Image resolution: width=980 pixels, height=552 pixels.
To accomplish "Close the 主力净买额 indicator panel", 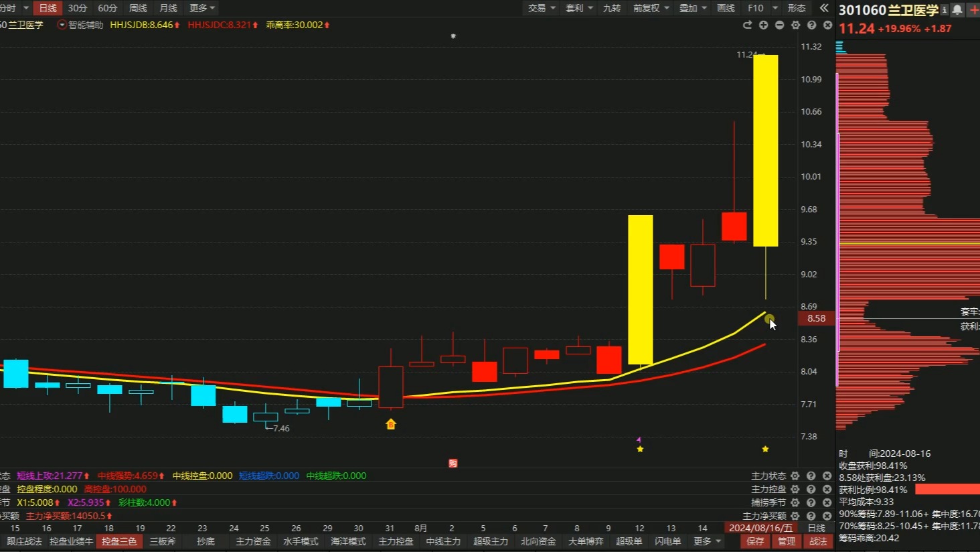I will [827, 516].
